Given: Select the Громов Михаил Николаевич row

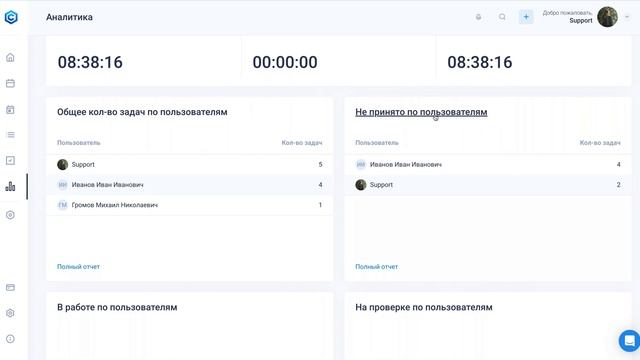Looking at the screenshot, I should [189, 205].
